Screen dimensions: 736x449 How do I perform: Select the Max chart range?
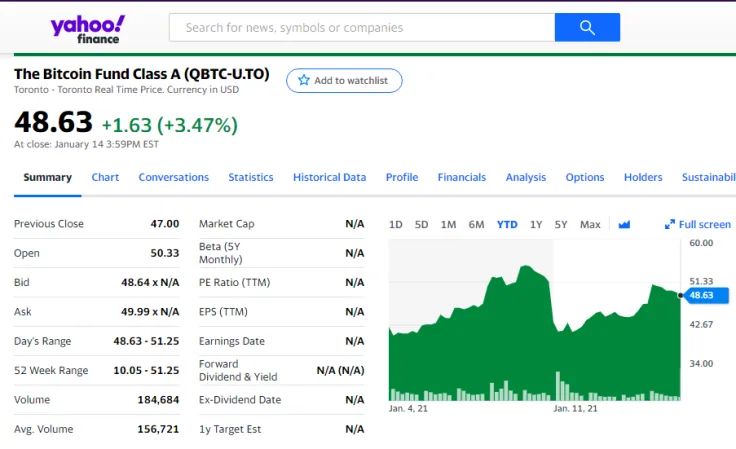[590, 225]
